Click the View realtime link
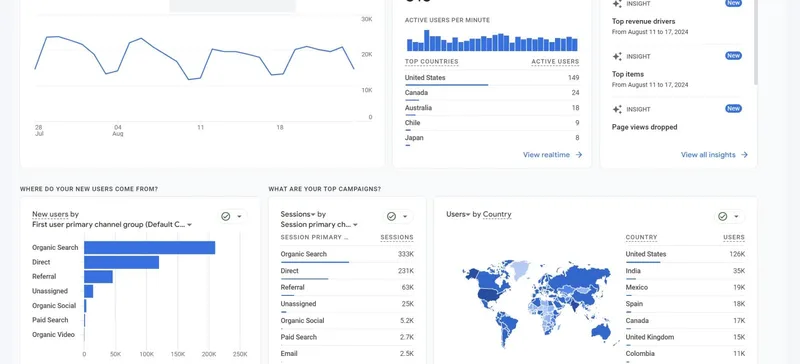The image size is (800, 364). click(x=546, y=155)
